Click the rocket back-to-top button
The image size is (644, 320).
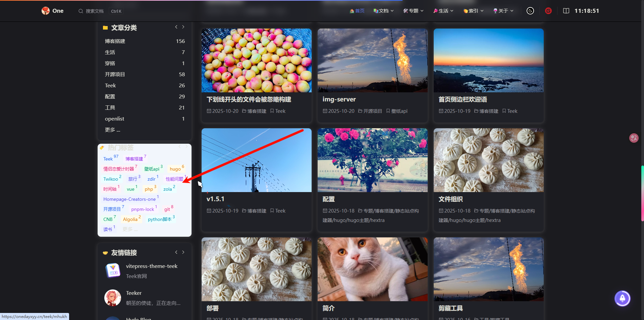click(x=622, y=299)
